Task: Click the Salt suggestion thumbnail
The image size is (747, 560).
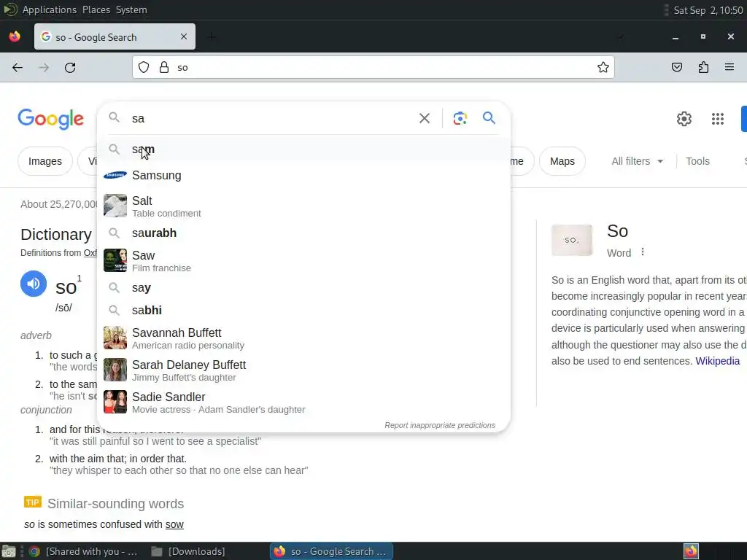Action: [115, 206]
